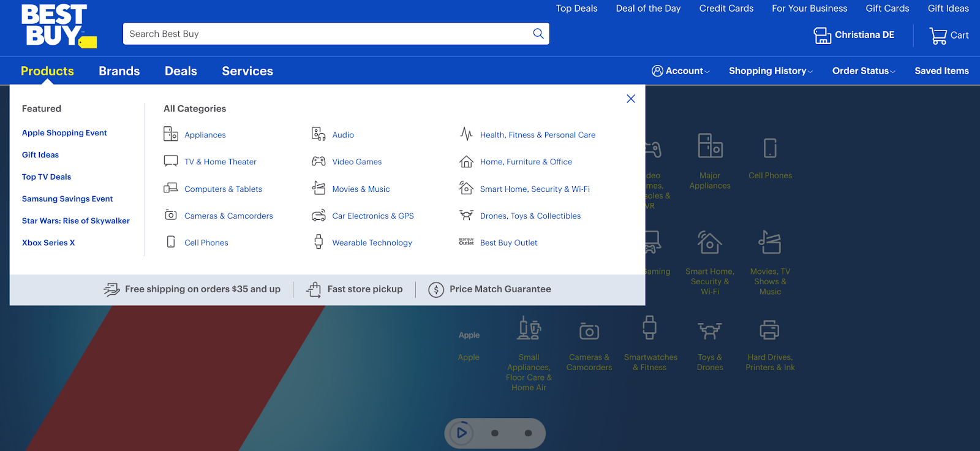Image resolution: width=980 pixels, height=451 pixels.
Task: Click the Cameras & Camcorders menu icon
Action: 171,215
